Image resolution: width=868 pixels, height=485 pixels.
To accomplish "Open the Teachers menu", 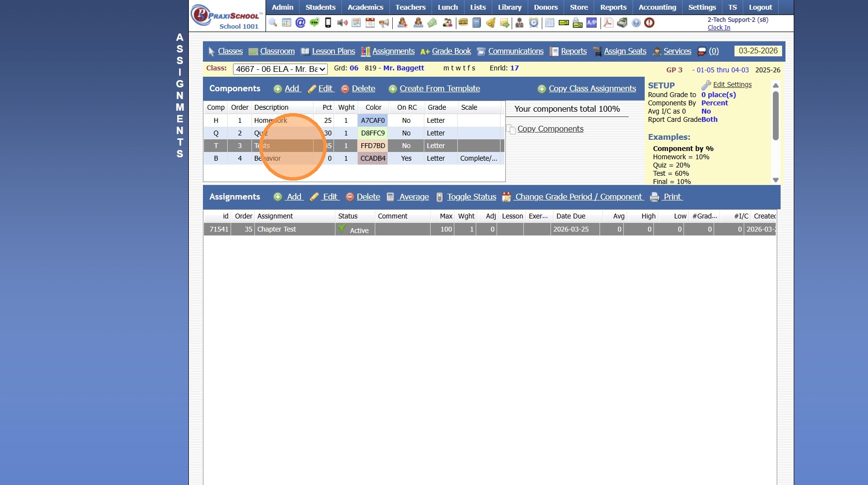I will [411, 7].
